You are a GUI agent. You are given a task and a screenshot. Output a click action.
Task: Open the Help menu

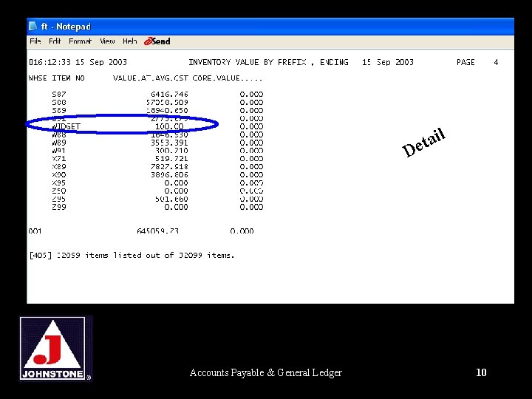tap(129, 41)
